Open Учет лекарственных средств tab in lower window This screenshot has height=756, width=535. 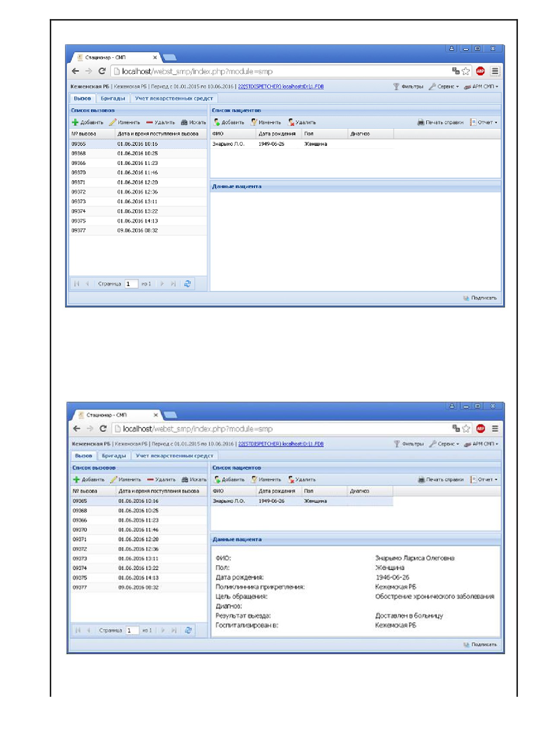pos(174,456)
